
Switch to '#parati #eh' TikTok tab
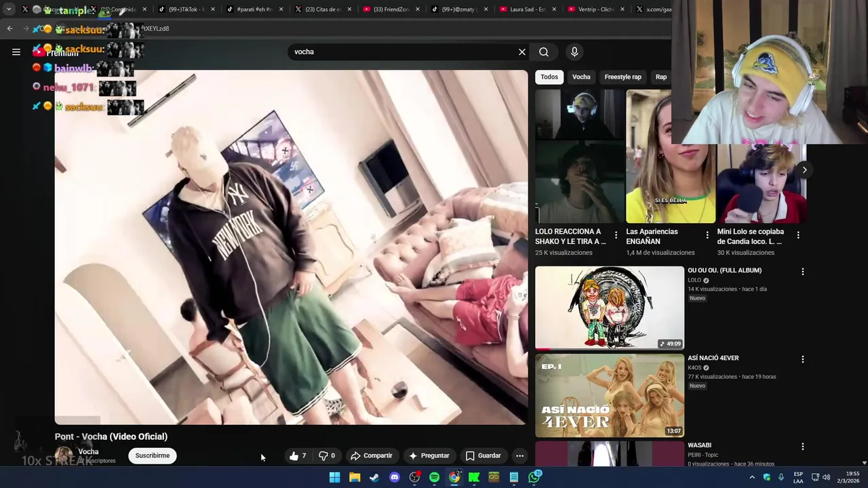254,9
